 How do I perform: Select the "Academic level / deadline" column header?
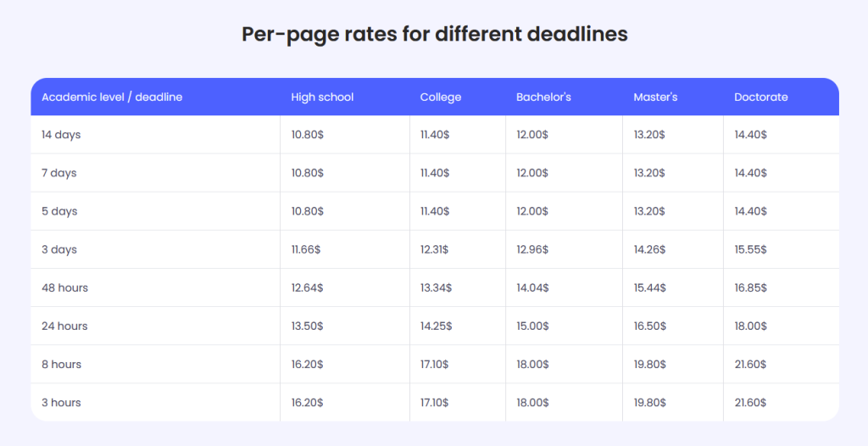pos(112,98)
